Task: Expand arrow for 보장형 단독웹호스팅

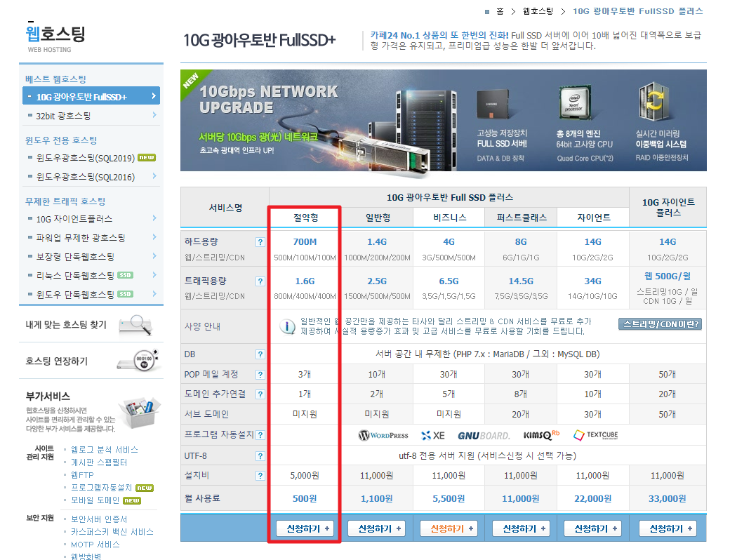Action: (x=154, y=256)
